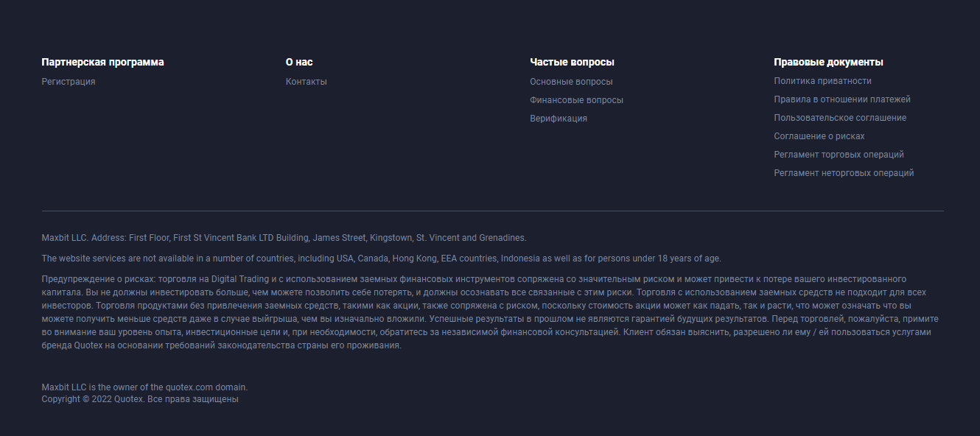Open Соглашение о рисках document
The width and height of the screenshot is (980, 436).
819,136
